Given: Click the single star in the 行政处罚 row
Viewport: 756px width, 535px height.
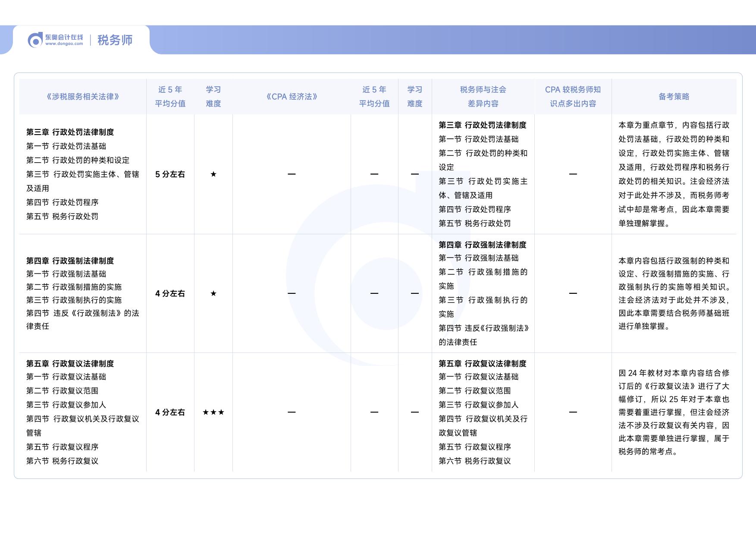Looking at the screenshot, I should (x=213, y=174).
